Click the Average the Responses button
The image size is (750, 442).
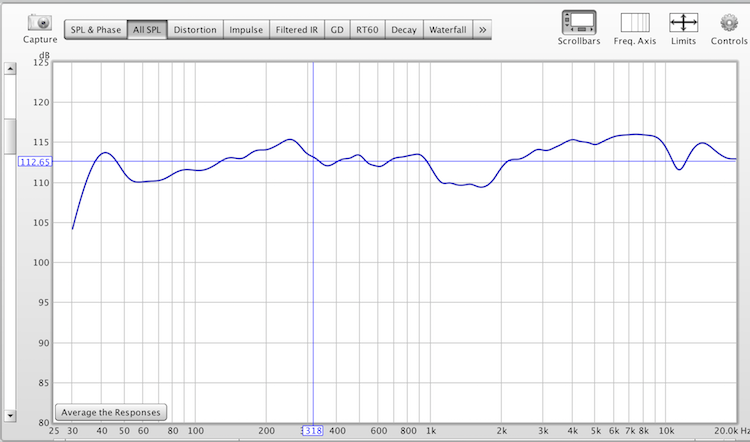(111, 412)
